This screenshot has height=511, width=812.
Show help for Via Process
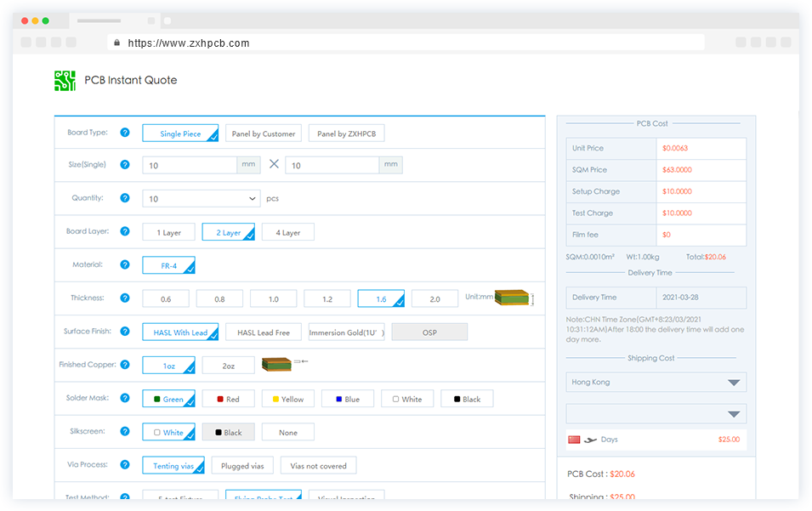pos(125,464)
